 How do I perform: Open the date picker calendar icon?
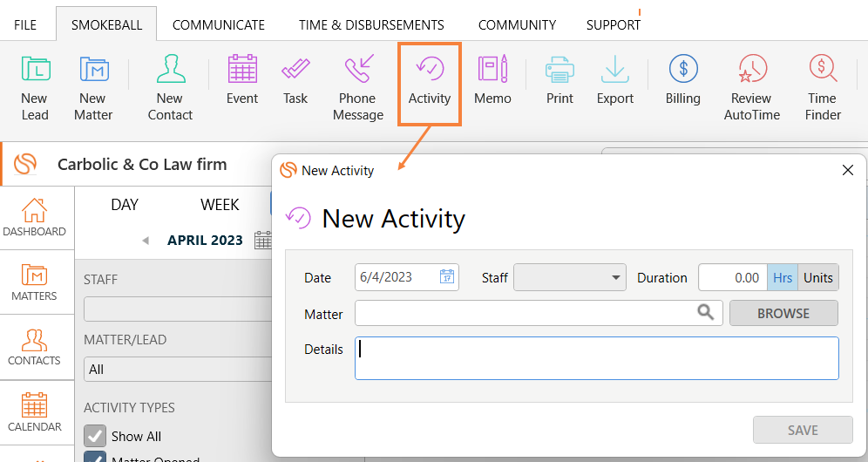pyautogui.click(x=447, y=276)
